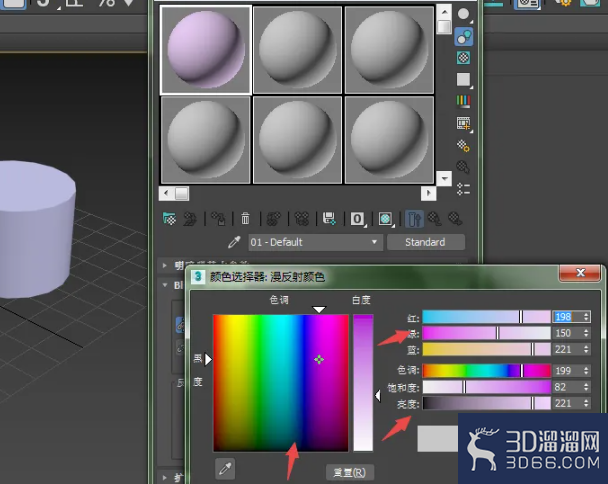
Task: Open Material ID Channel flyout
Action: 358,219
